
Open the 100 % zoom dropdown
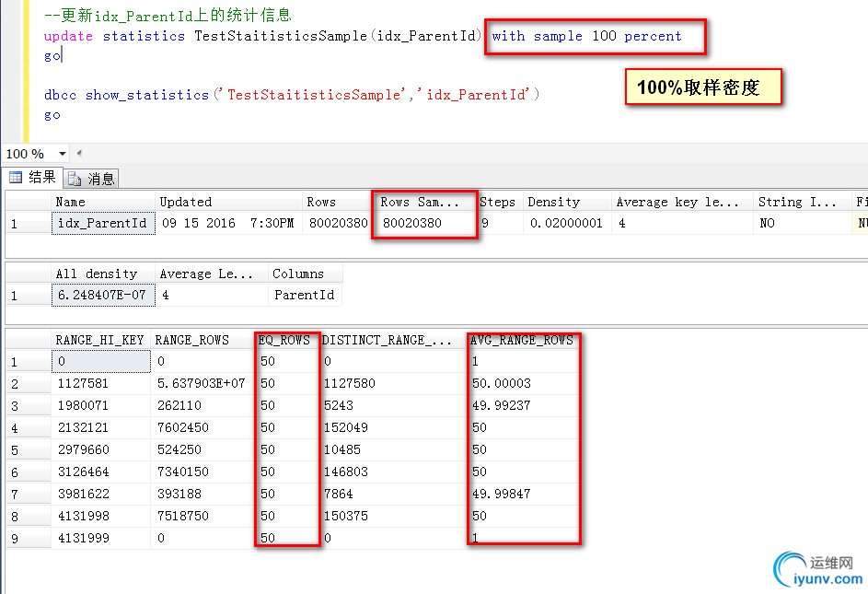pos(62,154)
